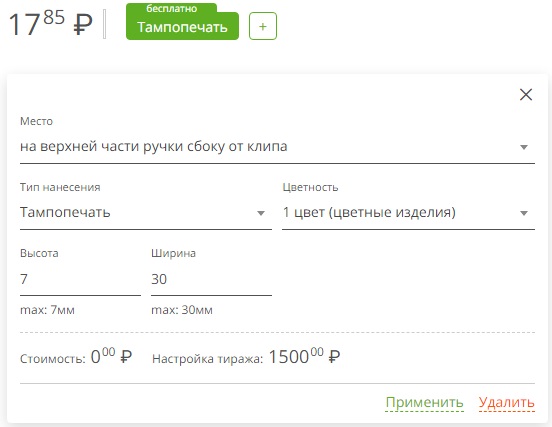Click the Цветность field label

[310, 187]
